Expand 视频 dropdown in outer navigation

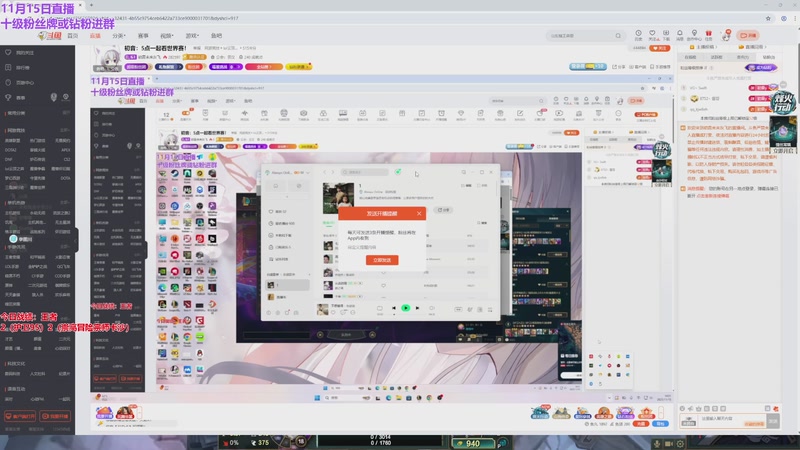[x=167, y=36]
